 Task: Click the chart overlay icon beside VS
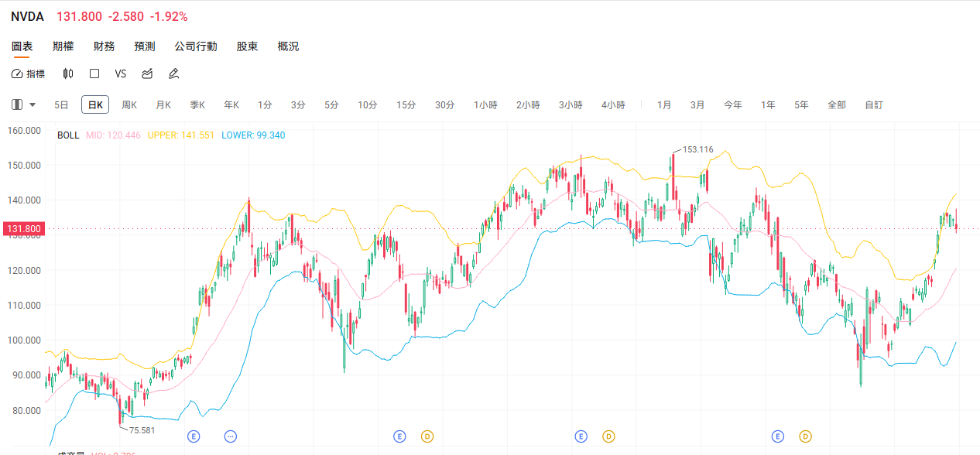click(x=147, y=74)
